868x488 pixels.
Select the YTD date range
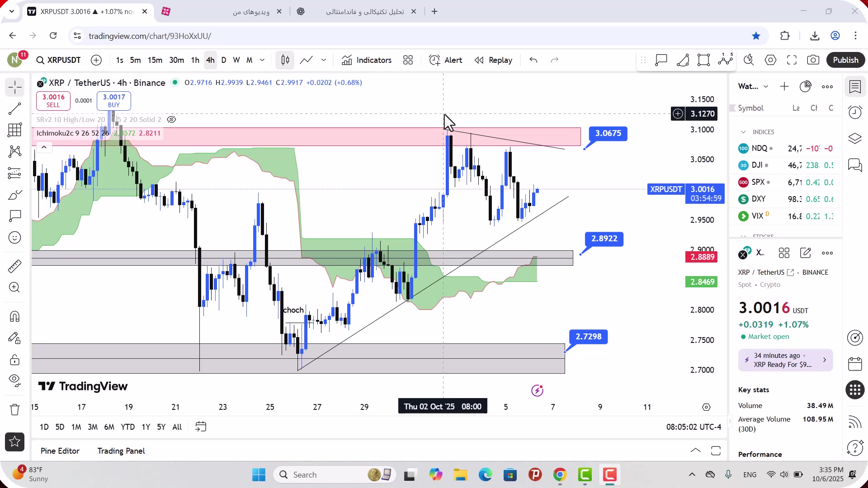(127, 427)
